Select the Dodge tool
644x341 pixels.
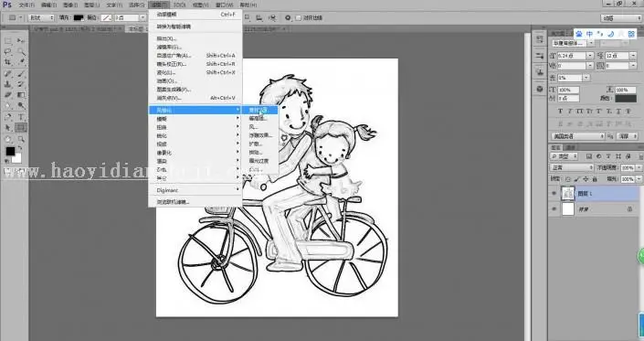(x=21, y=105)
